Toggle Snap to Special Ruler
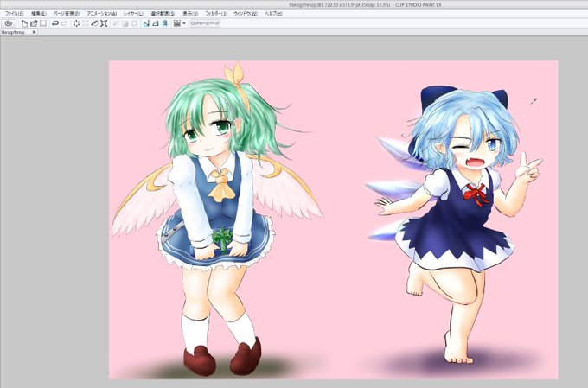The width and height of the screenshot is (588, 388). [156, 23]
